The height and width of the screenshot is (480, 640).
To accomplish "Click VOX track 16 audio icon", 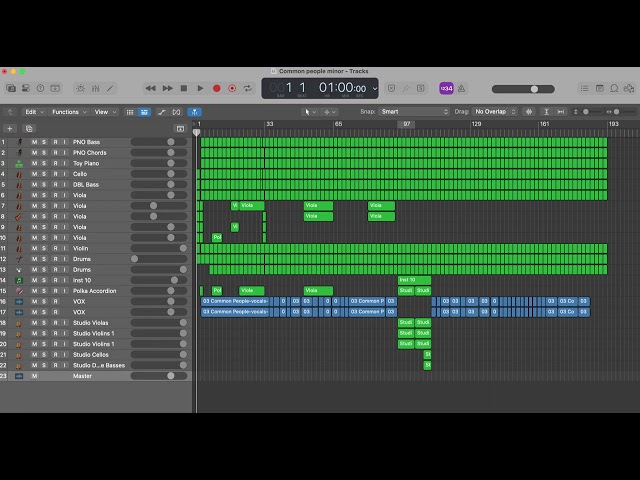I will (x=19, y=302).
